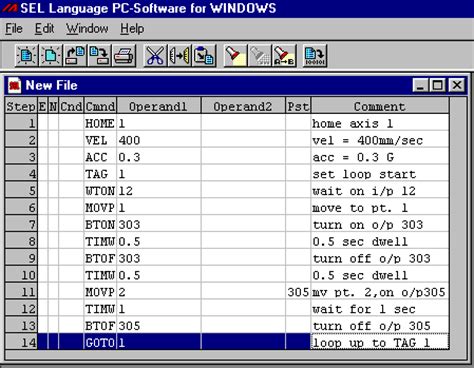The width and height of the screenshot is (474, 368).
Task: Click the open-from-disk toolbar icon
Action: coord(75,55)
